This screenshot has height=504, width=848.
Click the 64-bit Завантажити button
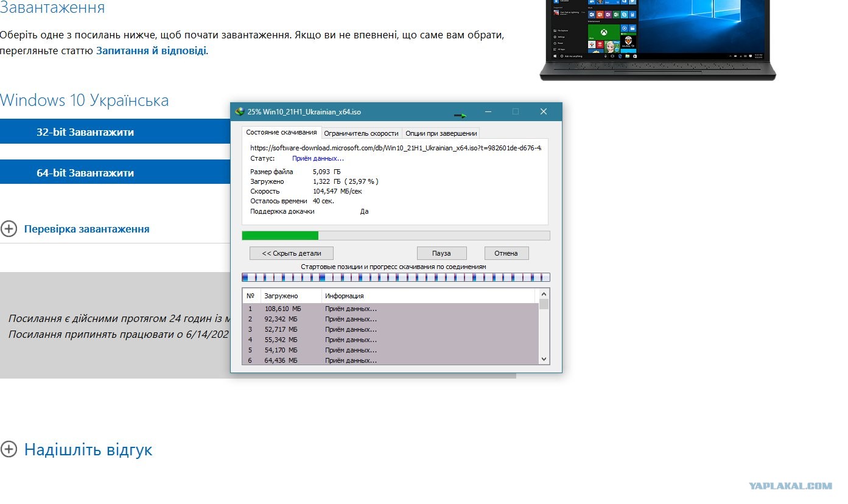click(x=115, y=173)
